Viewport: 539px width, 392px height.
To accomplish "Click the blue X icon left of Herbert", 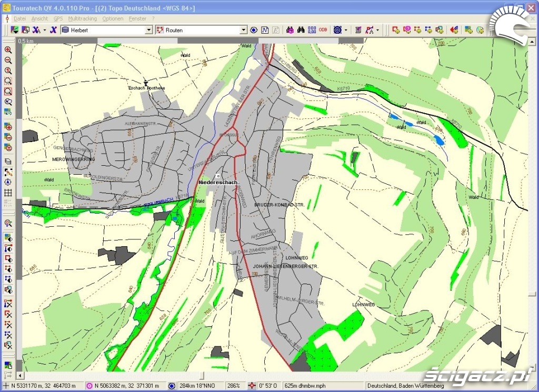I will click(53, 30).
